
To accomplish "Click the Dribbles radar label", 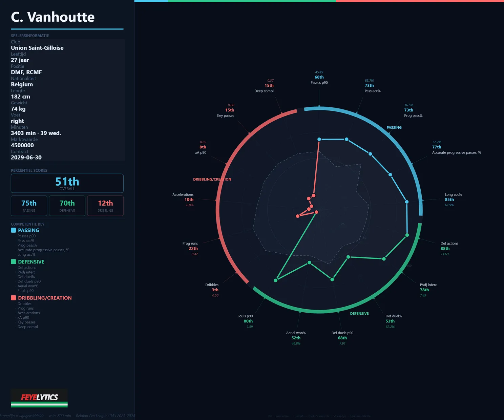I will coord(212,285).
